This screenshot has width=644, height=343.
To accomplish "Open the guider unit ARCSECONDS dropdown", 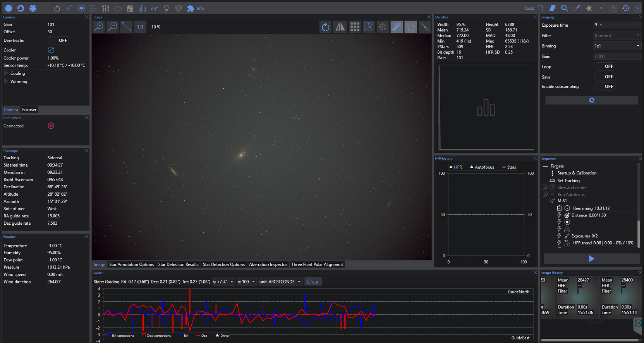I will click(x=280, y=282).
